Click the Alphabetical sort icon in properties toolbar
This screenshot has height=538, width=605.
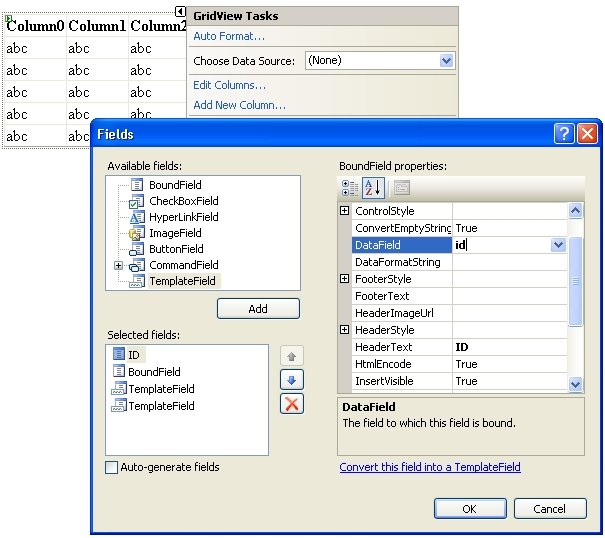point(373,188)
